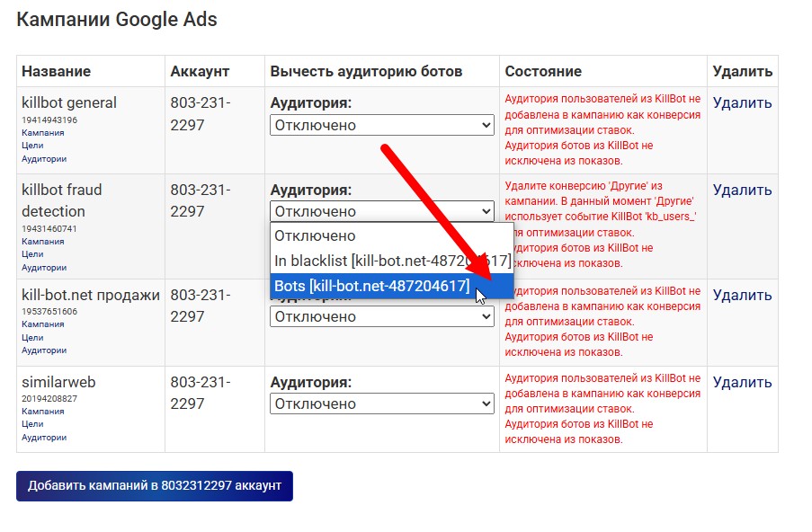Click 'Кампании Google Ads' page heading
The width and height of the screenshot is (812, 532).
tap(117, 20)
